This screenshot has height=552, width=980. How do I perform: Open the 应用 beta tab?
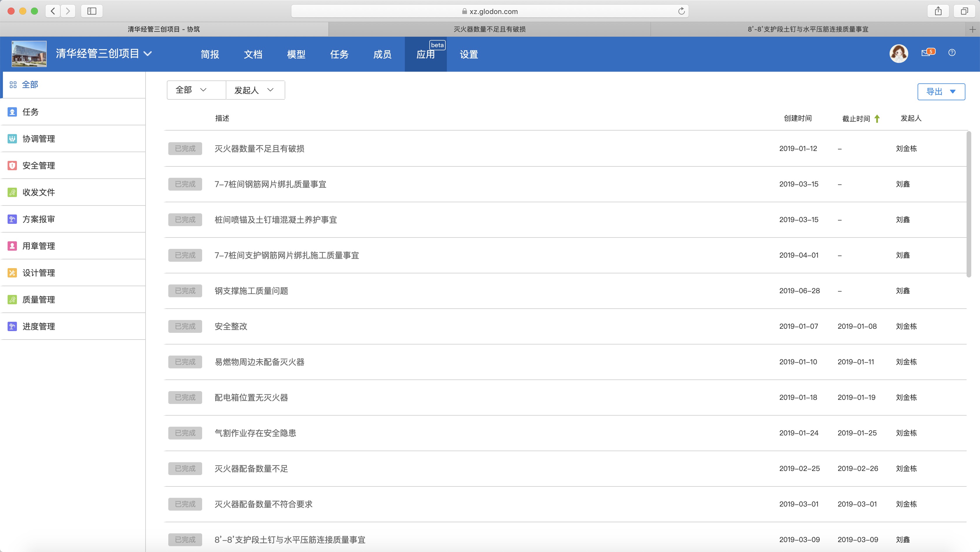[426, 54]
